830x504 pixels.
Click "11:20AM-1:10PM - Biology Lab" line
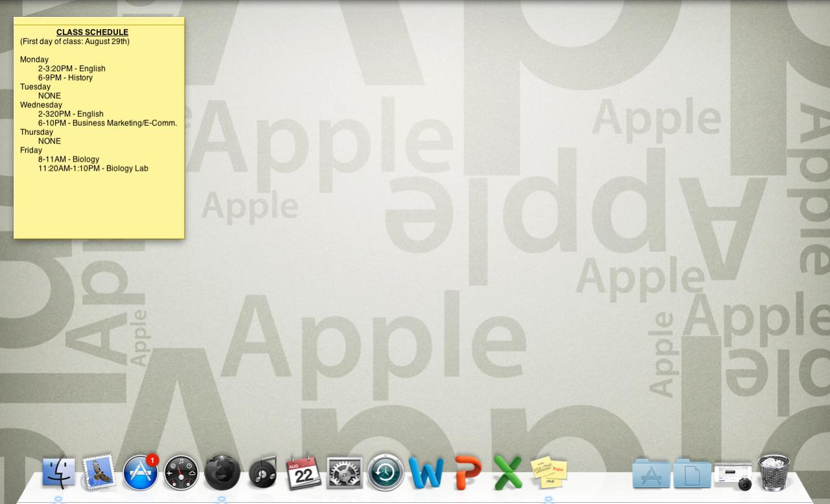[x=93, y=169]
